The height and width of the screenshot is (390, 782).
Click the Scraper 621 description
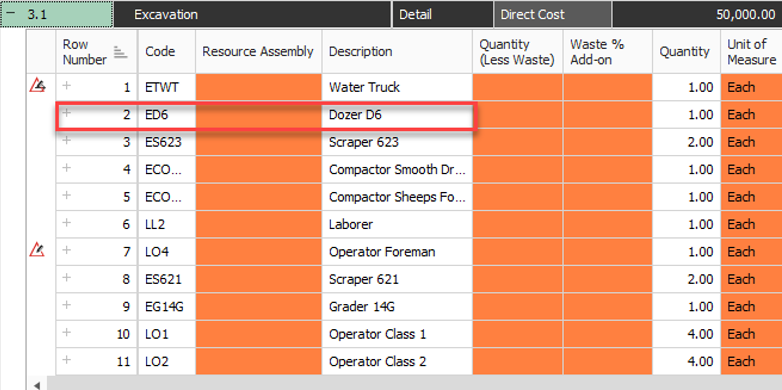(364, 279)
